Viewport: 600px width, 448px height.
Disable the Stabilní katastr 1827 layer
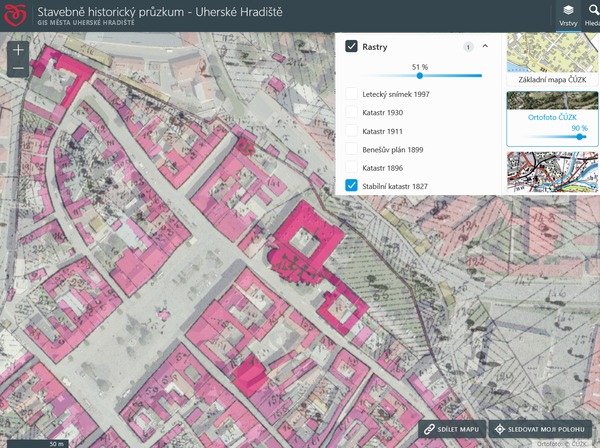coord(351,186)
